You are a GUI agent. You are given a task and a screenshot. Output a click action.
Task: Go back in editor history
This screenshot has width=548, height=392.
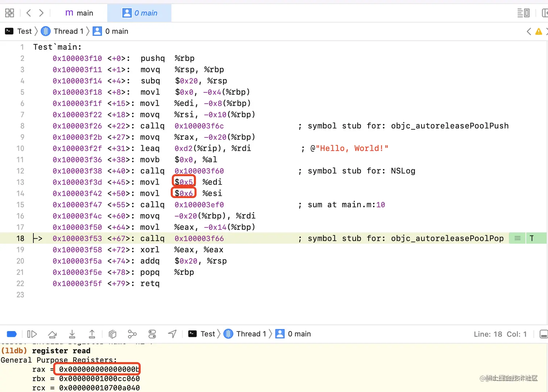point(29,13)
